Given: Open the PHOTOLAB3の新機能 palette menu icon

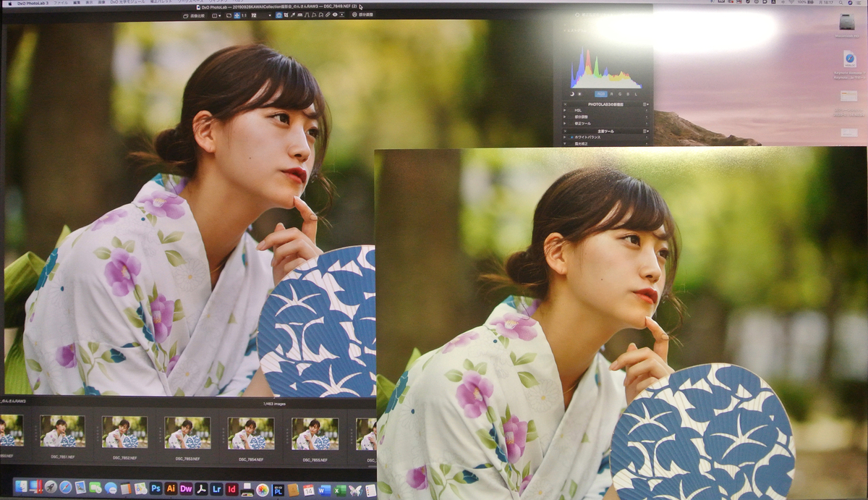Looking at the screenshot, I should click(645, 104).
